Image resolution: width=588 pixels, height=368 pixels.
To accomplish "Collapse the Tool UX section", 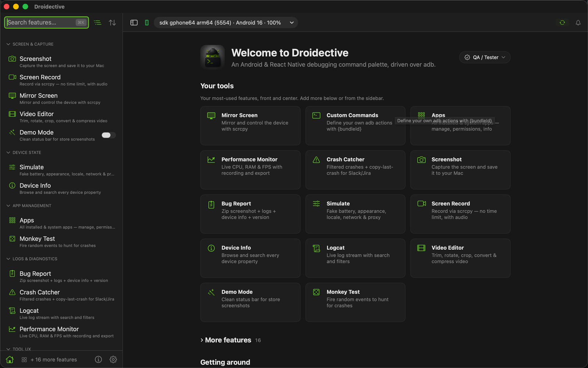I will [x=19, y=348].
